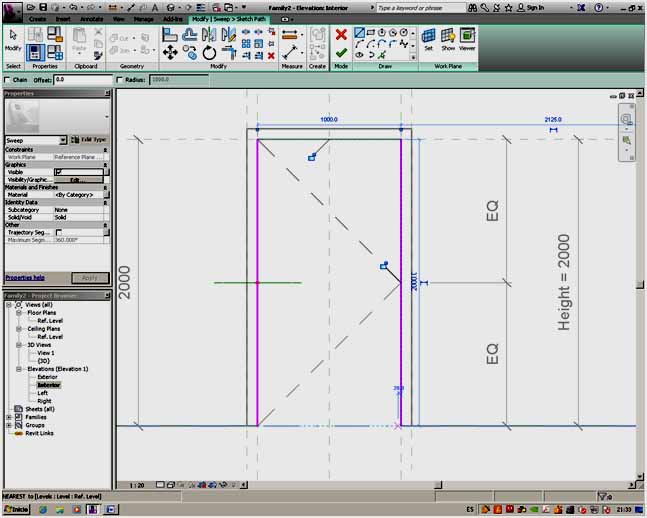647x518 pixels.
Task: Select the Move tool in Modify panel
Action: (x=170, y=53)
